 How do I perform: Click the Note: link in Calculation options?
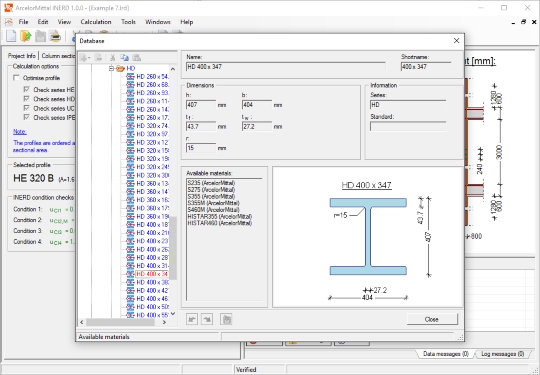20,132
